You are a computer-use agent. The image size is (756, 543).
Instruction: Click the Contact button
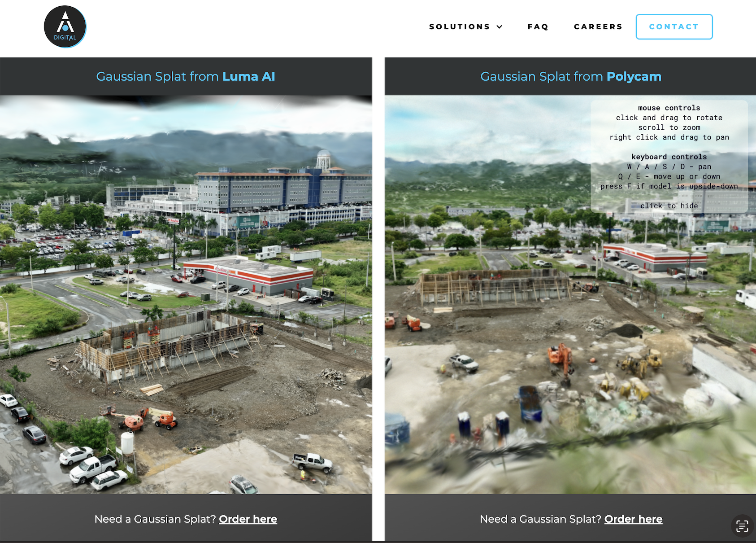pyautogui.click(x=674, y=27)
